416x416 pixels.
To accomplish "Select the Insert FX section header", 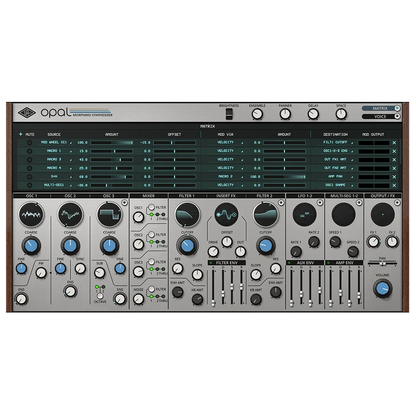I will click(226, 196).
